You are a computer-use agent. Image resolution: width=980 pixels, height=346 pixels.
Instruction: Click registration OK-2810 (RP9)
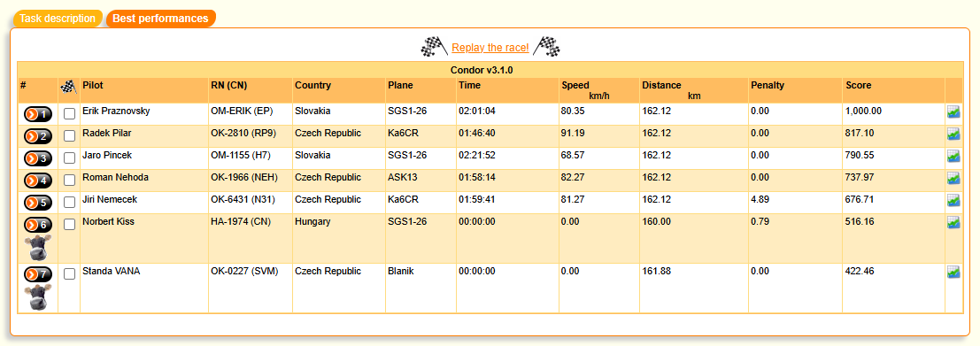coord(243,133)
